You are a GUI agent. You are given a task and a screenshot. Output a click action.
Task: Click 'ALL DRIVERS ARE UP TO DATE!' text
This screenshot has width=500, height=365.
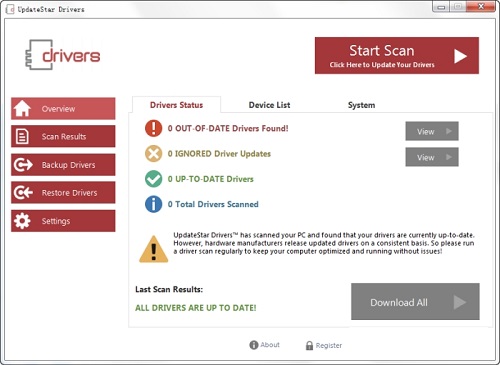pyautogui.click(x=196, y=308)
